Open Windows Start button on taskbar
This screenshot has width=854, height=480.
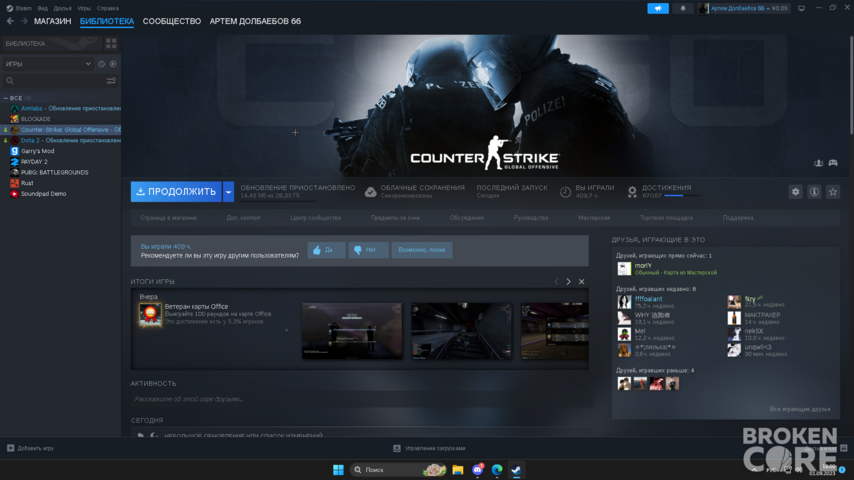[338, 470]
